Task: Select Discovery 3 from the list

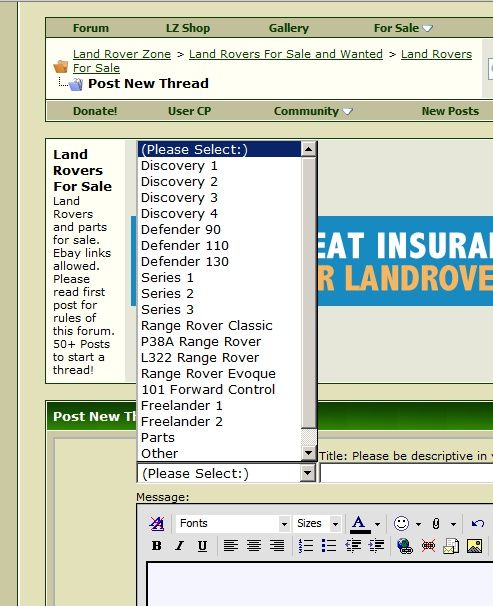Action: click(219, 198)
